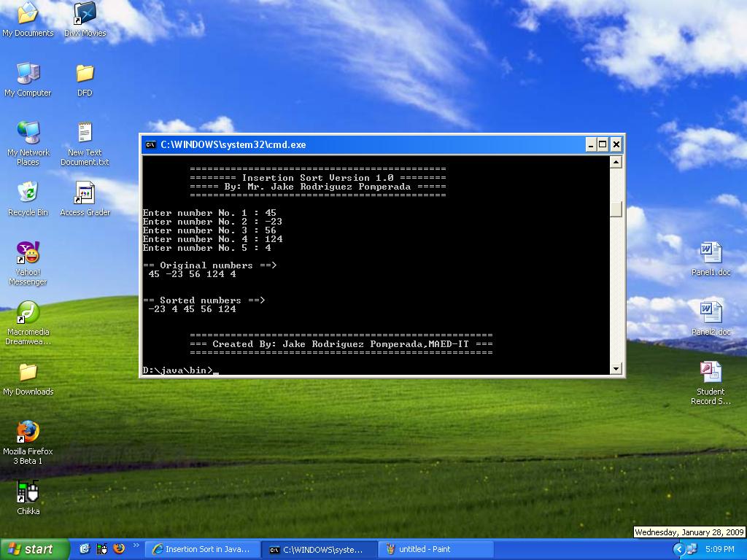Close the cmd.exe window
The width and height of the screenshot is (747, 560).
point(616,145)
